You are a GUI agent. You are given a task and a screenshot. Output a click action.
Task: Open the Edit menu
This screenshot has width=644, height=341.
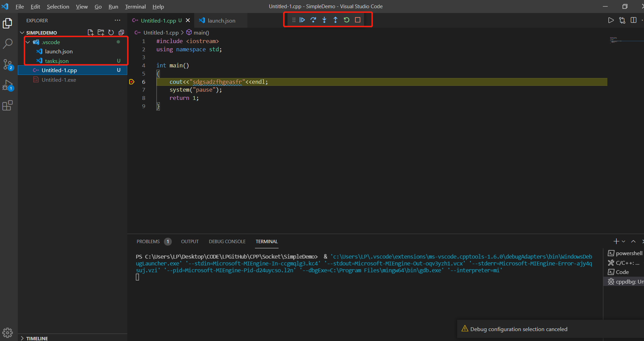coord(35,6)
